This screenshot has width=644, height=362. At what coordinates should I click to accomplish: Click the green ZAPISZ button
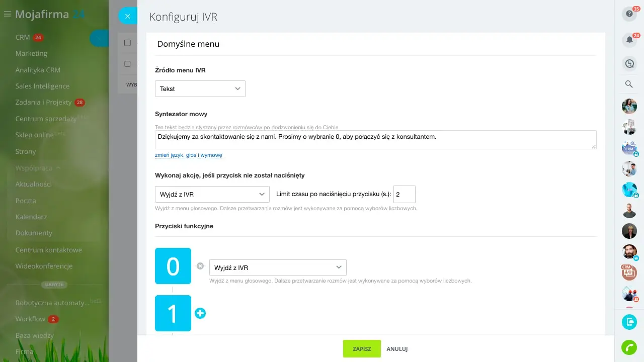[x=362, y=349]
